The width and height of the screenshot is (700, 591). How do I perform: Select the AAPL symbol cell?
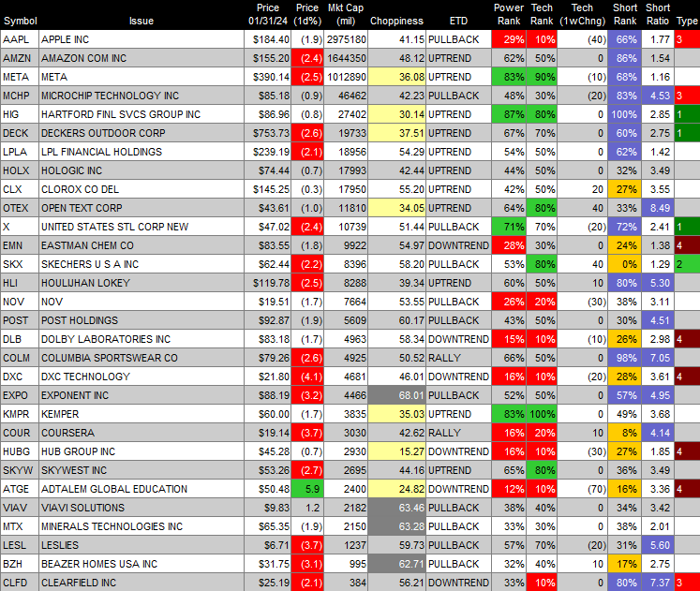[x=20, y=39]
